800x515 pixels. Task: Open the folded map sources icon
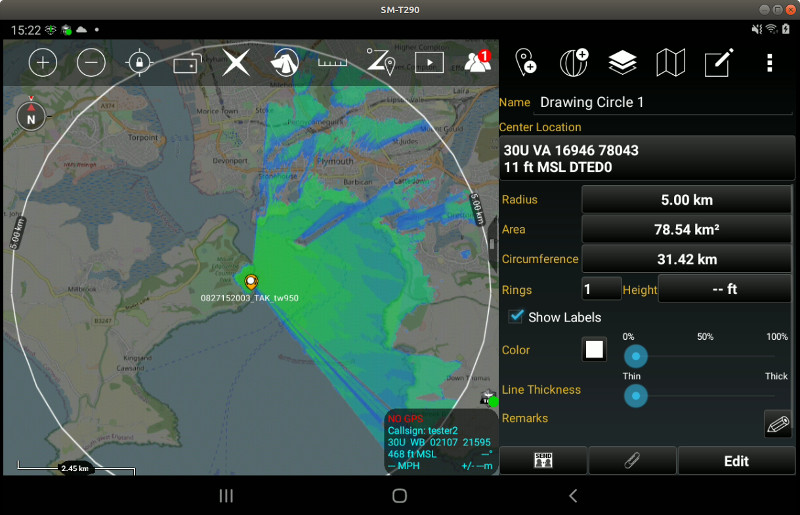[670, 63]
